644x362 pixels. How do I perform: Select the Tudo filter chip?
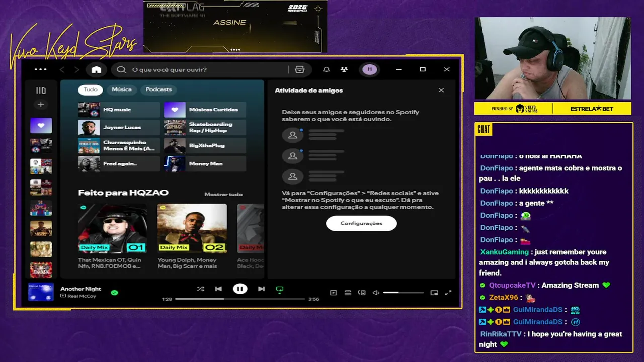(91, 89)
